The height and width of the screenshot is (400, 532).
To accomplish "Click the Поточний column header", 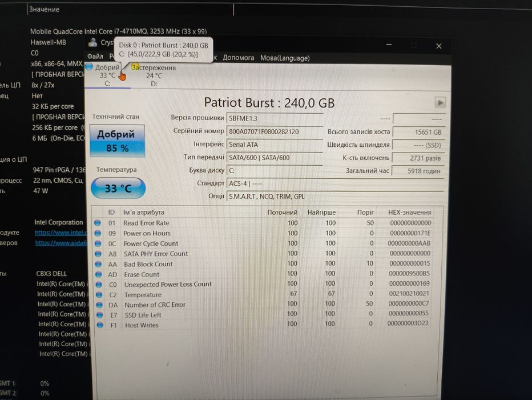I will click(x=283, y=213).
